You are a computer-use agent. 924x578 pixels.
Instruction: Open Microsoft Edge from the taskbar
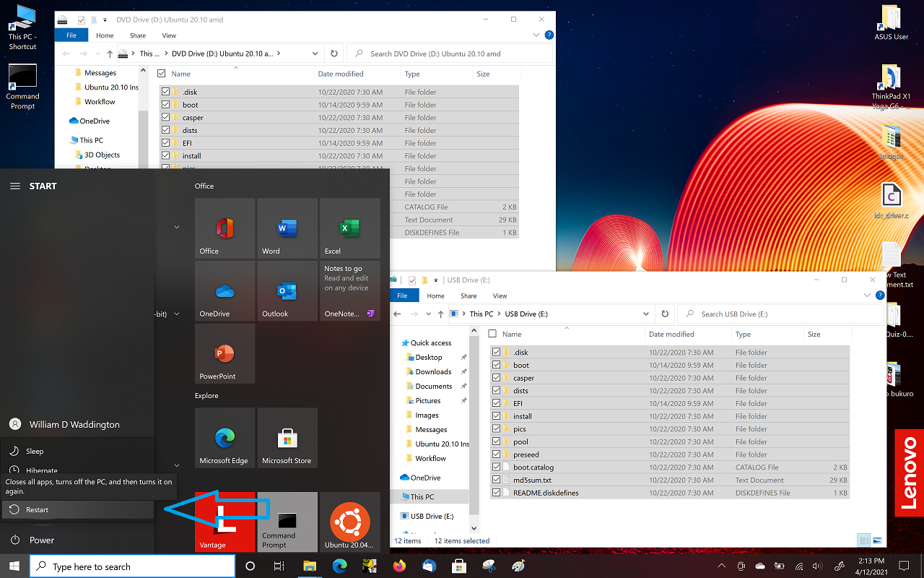340,566
